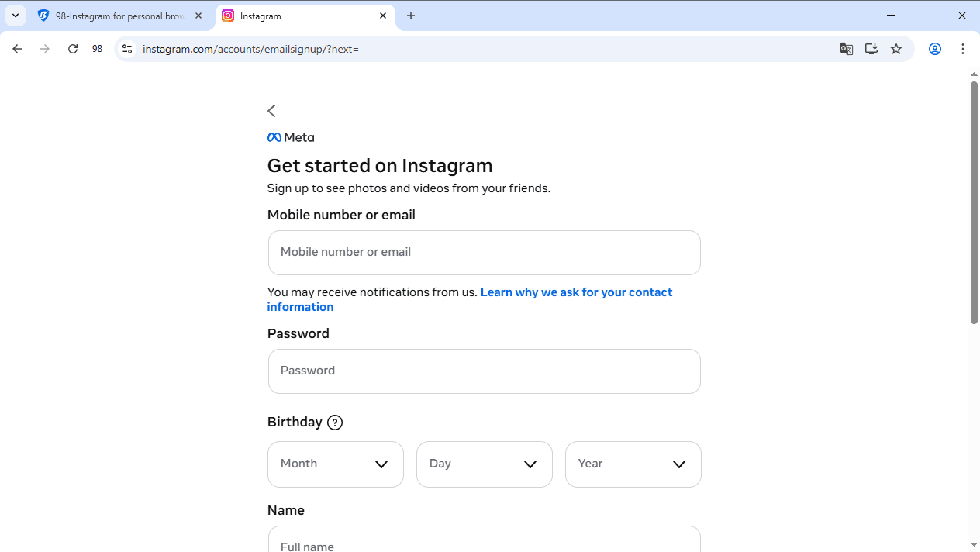Open the Day dropdown

484,464
